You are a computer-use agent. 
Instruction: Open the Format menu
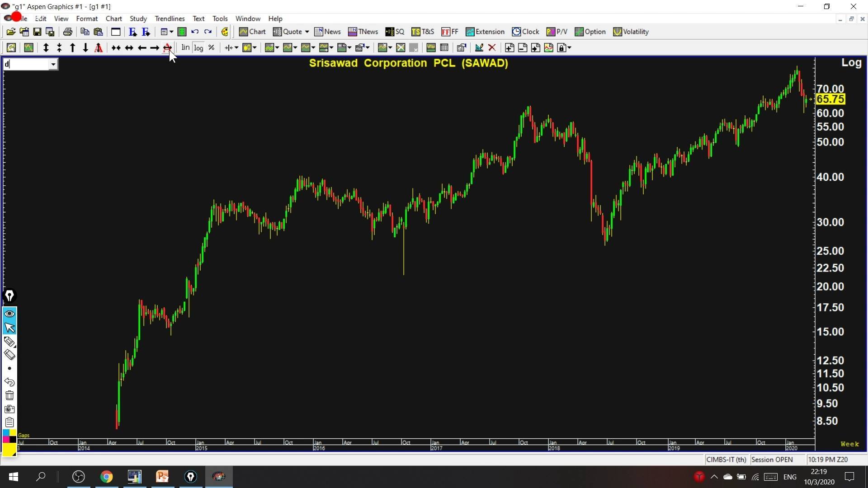coord(87,19)
